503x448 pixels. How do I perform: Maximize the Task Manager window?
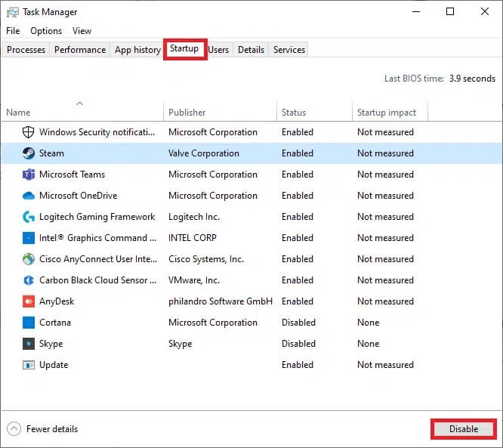click(450, 11)
